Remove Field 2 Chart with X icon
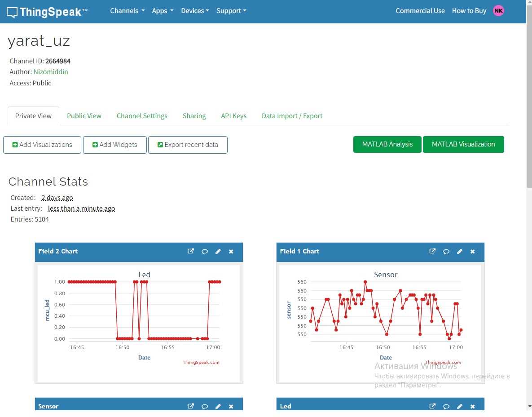Viewport: 532px width, 417px height. (x=231, y=251)
